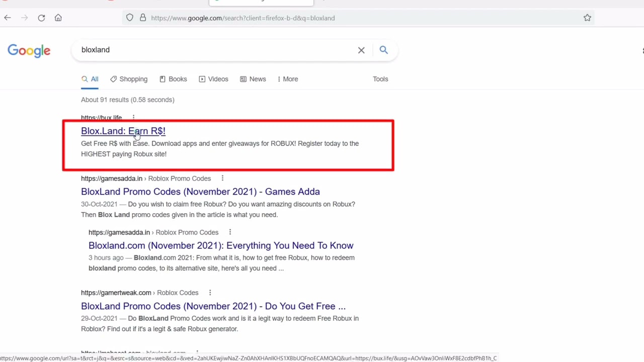
Task: Open Bloxland.com Everything You Need To Know
Action: pos(221,245)
